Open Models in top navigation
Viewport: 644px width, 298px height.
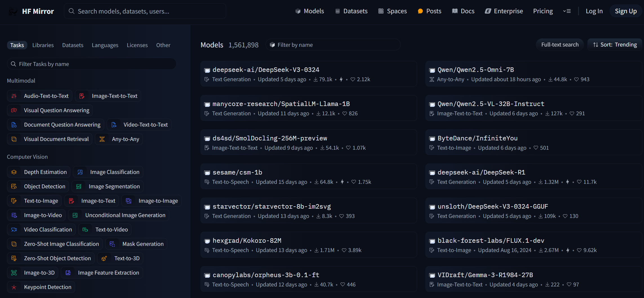[310, 11]
